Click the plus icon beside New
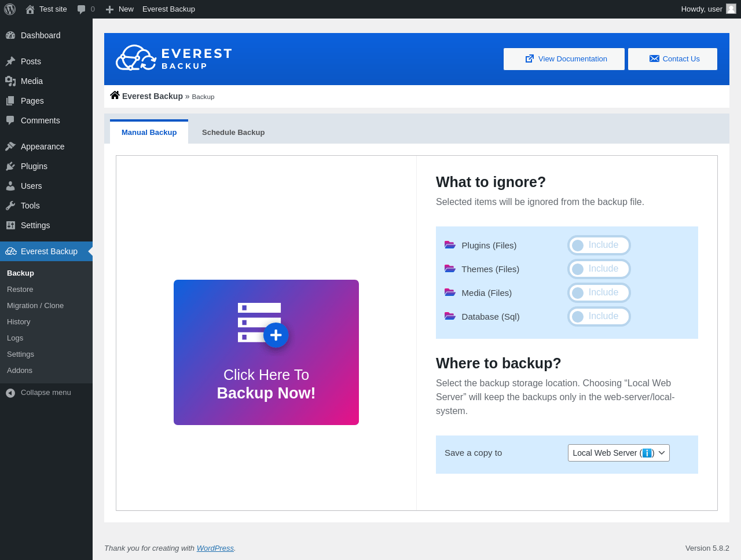The width and height of the screenshot is (741, 560). coord(109,9)
